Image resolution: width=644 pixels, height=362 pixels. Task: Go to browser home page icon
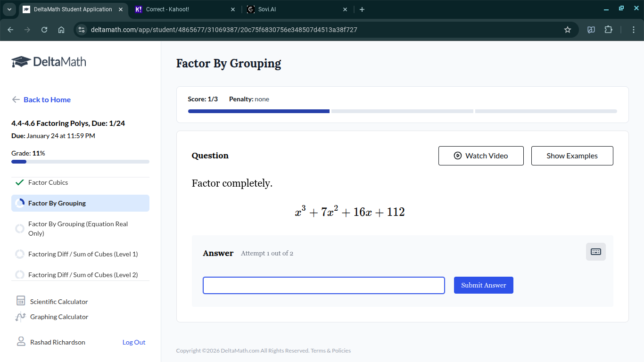(x=61, y=30)
